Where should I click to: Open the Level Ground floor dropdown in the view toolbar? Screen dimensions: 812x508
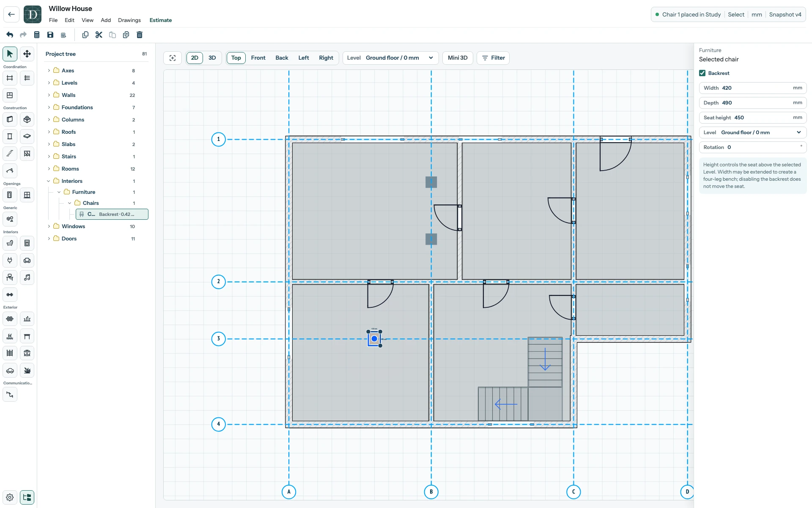click(x=390, y=58)
